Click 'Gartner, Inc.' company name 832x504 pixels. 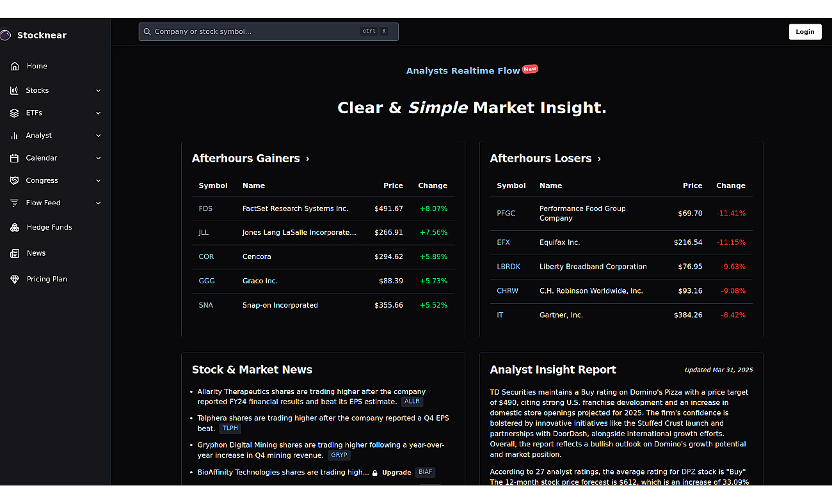pyautogui.click(x=561, y=315)
